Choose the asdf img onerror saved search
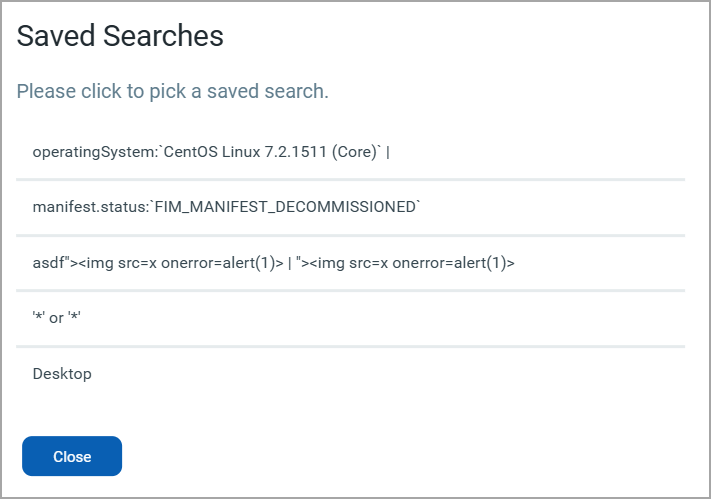The image size is (711, 499). pyautogui.click(x=350, y=263)
